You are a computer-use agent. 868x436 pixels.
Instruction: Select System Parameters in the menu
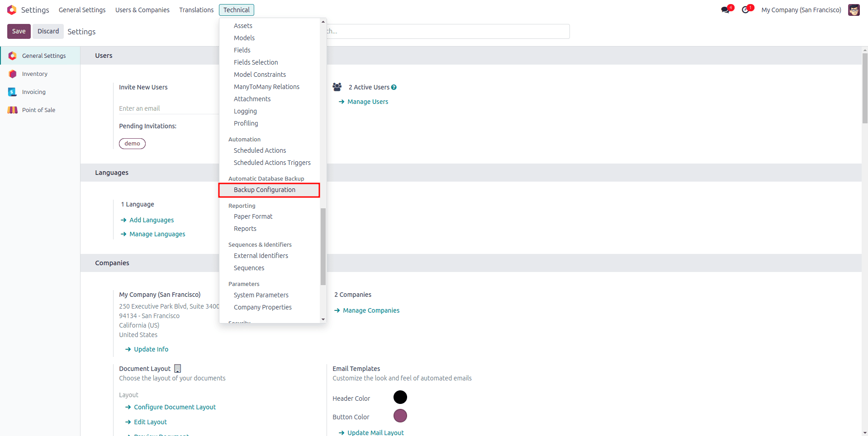click(261, 295)
